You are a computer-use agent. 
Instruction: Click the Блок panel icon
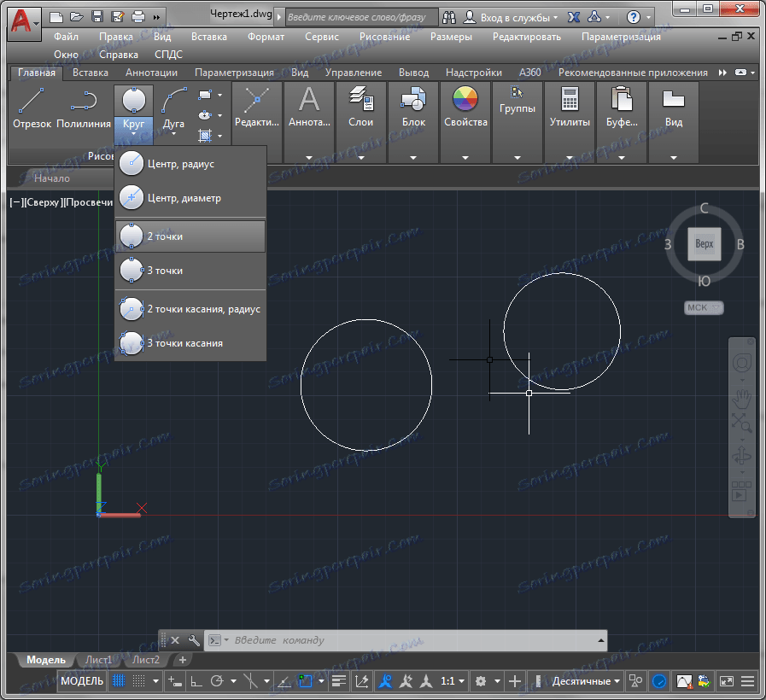pos(413,101)
